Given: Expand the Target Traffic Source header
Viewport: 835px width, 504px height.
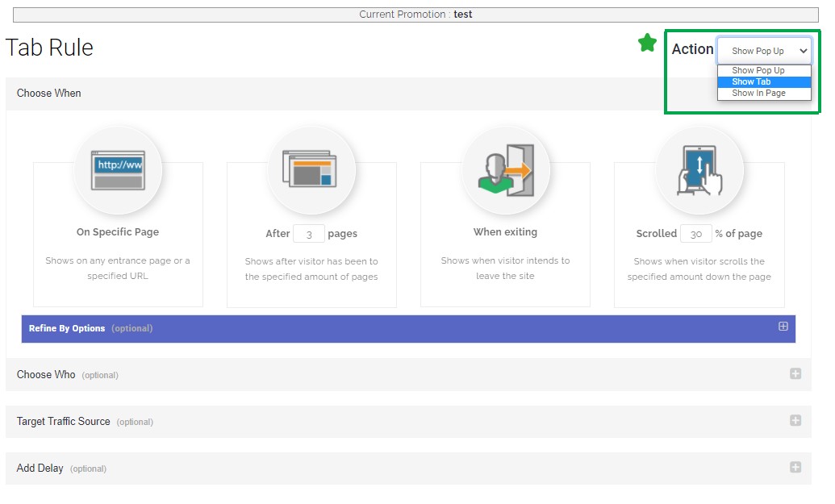Looking at the screenshot, I should (x=64, y=422).
